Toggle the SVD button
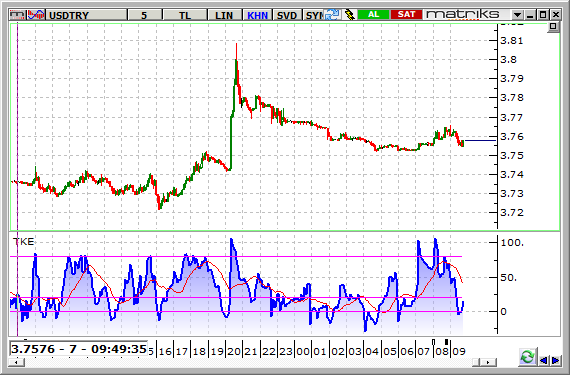 (x=287, y=15)
